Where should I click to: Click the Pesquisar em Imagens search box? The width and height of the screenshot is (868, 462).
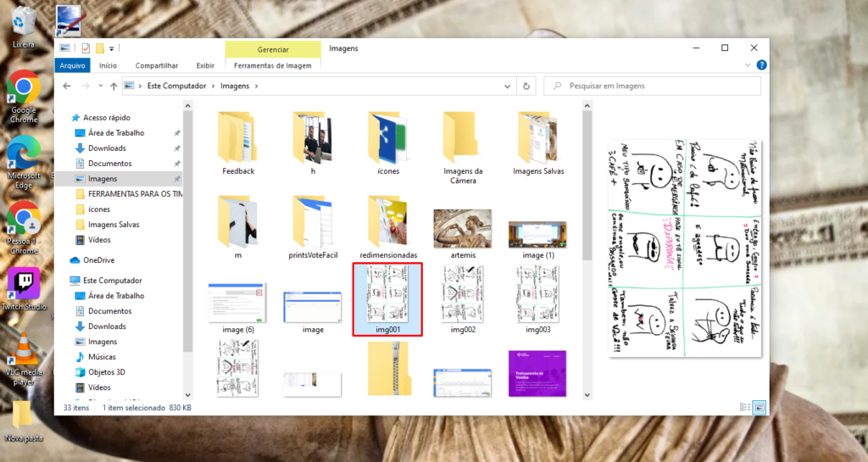pyautogui.click(x=657, y=86)
